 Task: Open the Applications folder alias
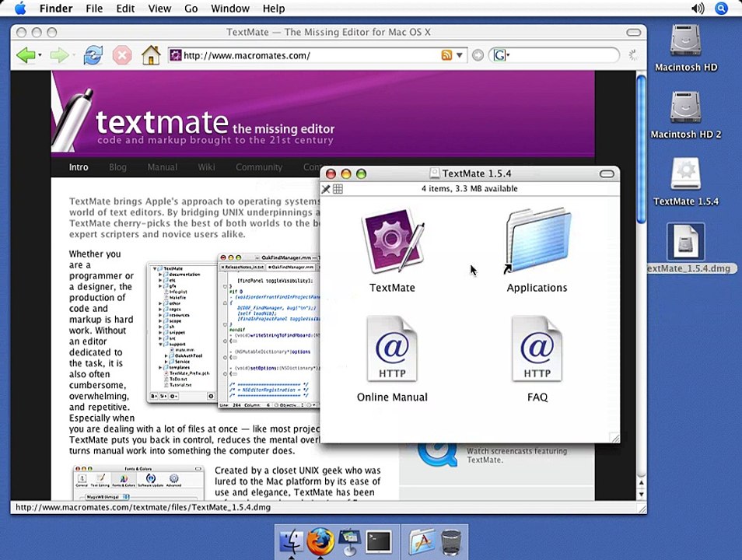tap(537, 241)
